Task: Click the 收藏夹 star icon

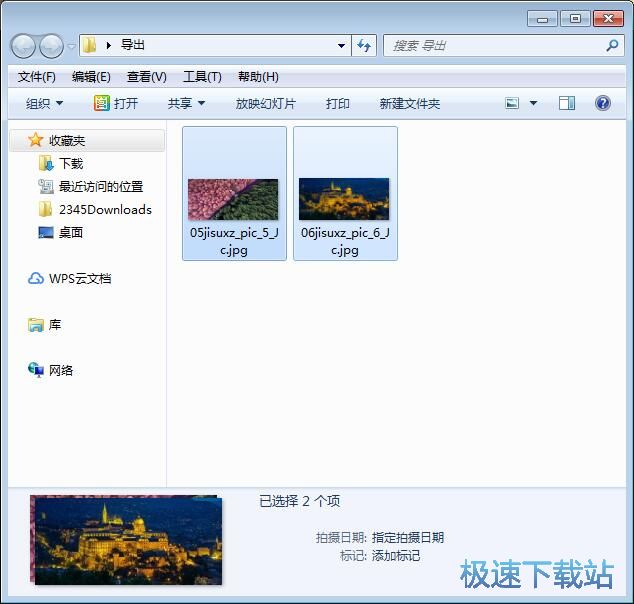Action: pos(36,140)
